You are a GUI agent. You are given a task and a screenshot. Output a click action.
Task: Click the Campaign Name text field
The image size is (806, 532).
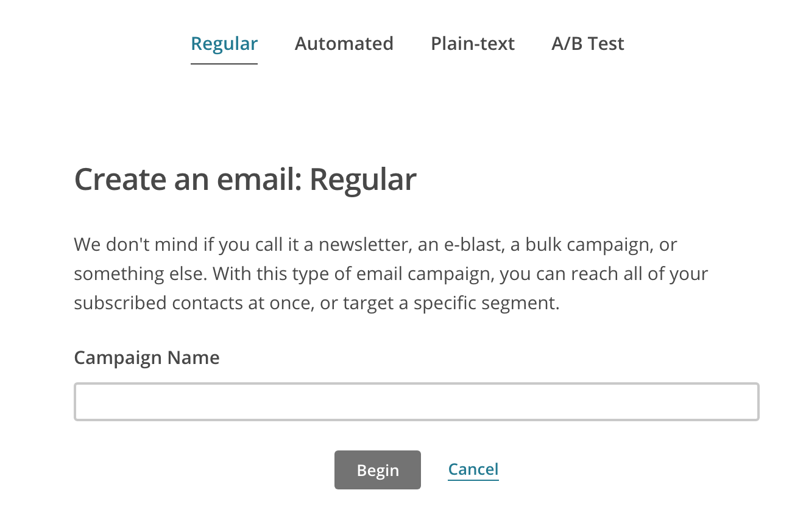pos(416,402)
